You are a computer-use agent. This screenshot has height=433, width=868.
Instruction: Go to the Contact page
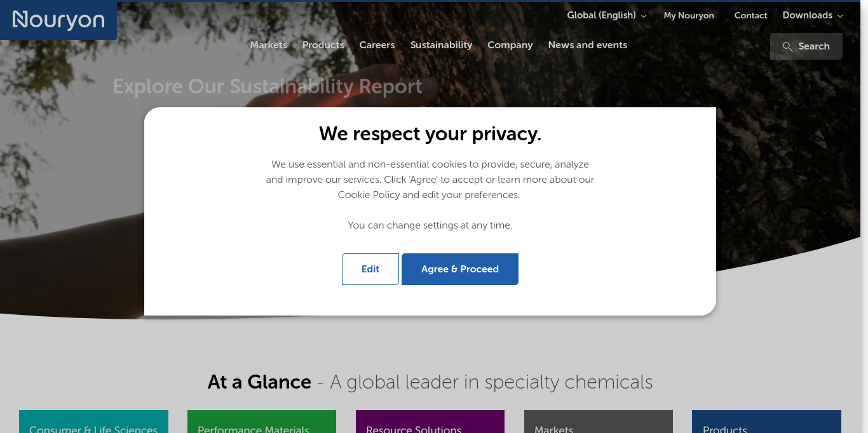click(x=750, y=15)
